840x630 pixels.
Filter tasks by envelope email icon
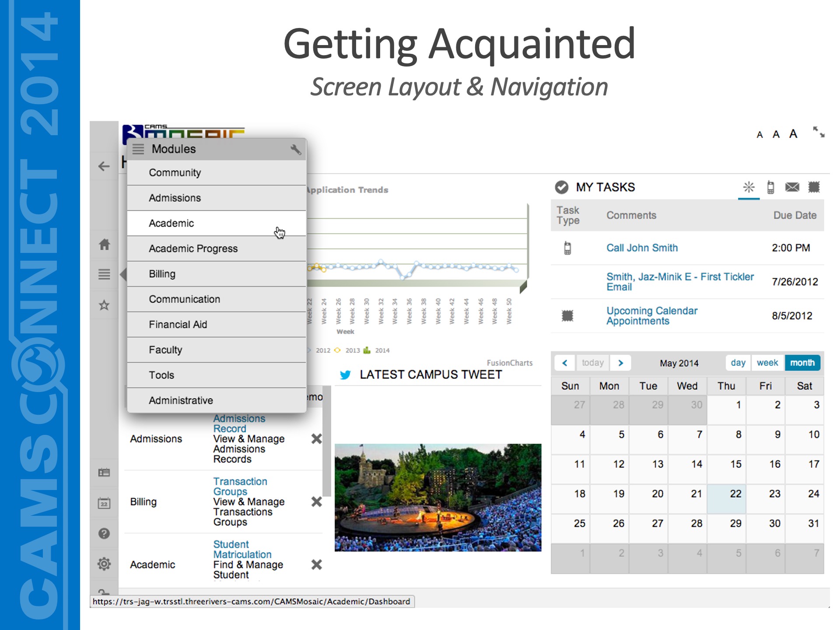792,187
